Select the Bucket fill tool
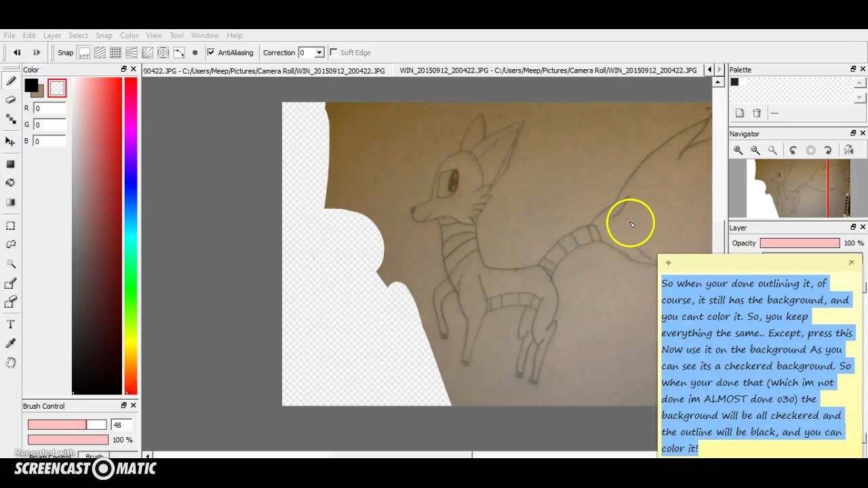Viewport: 868px width, 488px height. (11, 182)
